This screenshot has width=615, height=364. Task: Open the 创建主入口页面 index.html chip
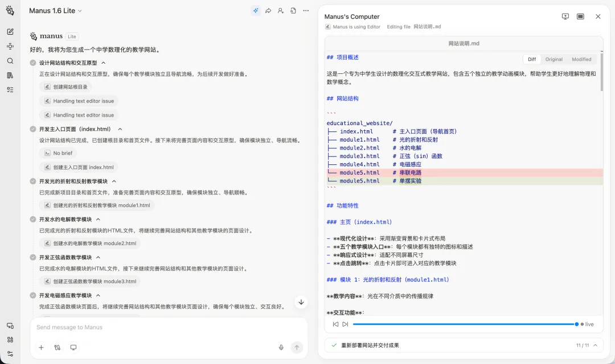click(79, 167)
